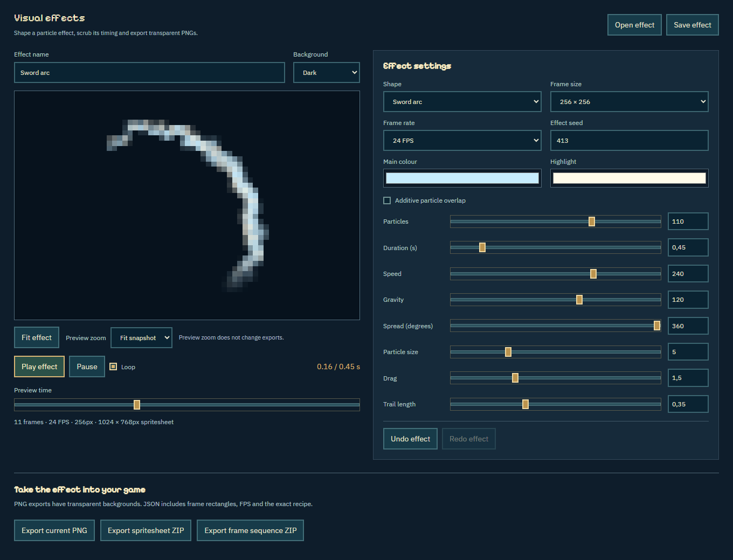The image size is (733, 560).
Task: Open the Highlight colour swatch
Action: click(x=629, y=178)
